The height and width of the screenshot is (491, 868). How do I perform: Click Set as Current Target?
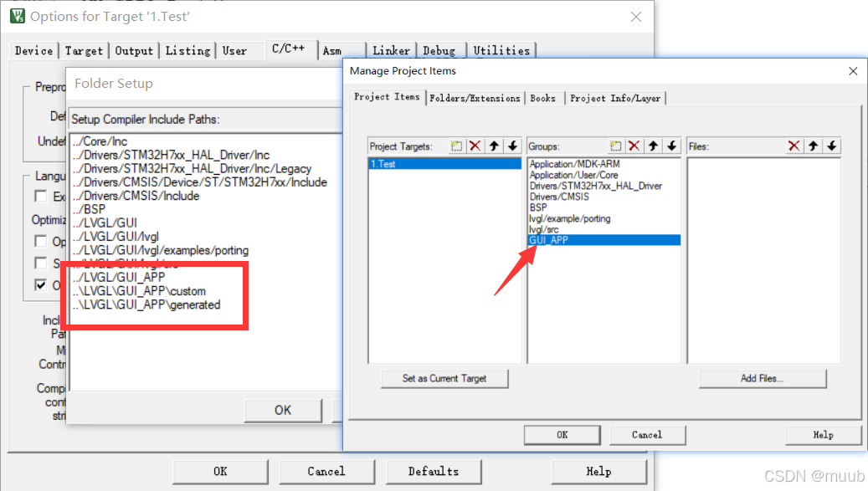click(444, 378)
